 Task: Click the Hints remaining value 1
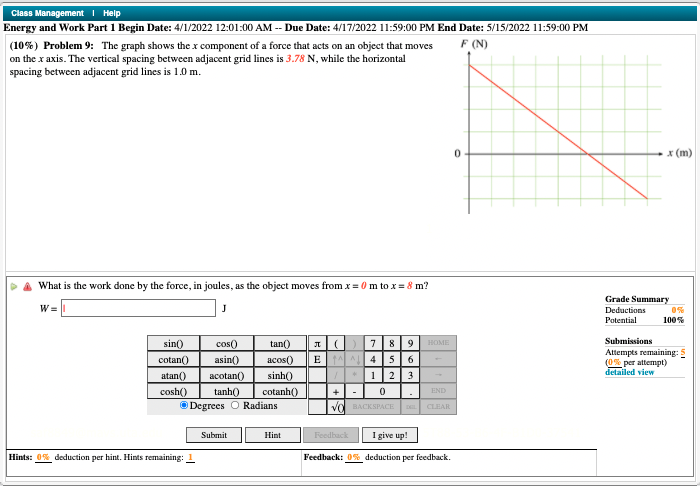[x=190, y=457]
